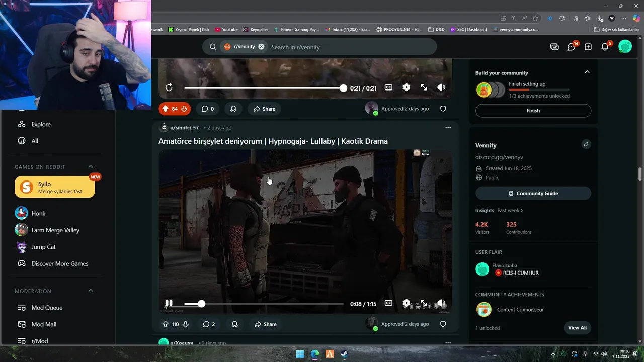644x362 pixels.
Task: Seek on the 1:15 video progress bar
Action: [264, 304]
